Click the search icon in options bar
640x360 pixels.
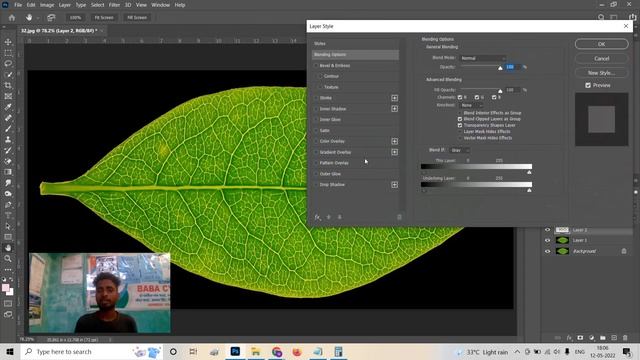[601, 17]
